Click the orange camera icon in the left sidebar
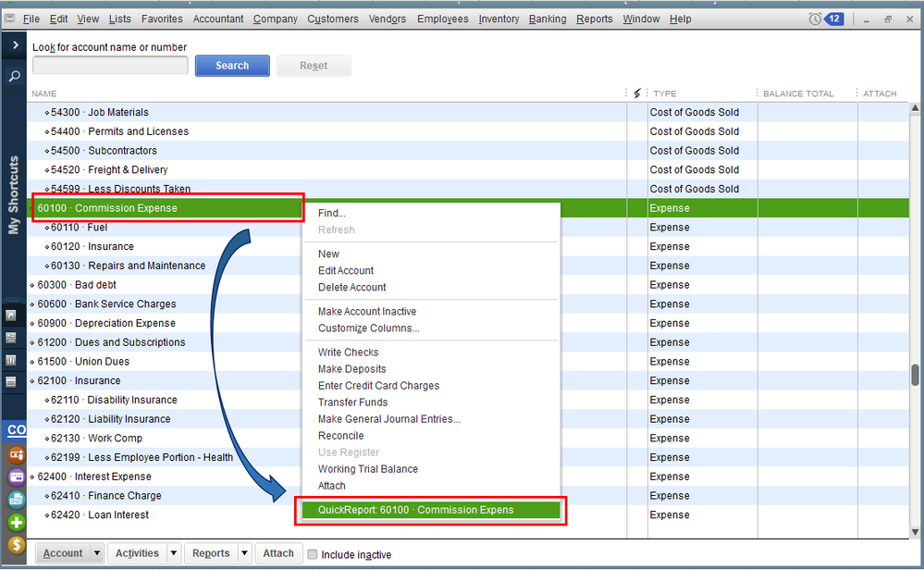The width and height of the screenshot is (924, 570). tap(16, 454)
